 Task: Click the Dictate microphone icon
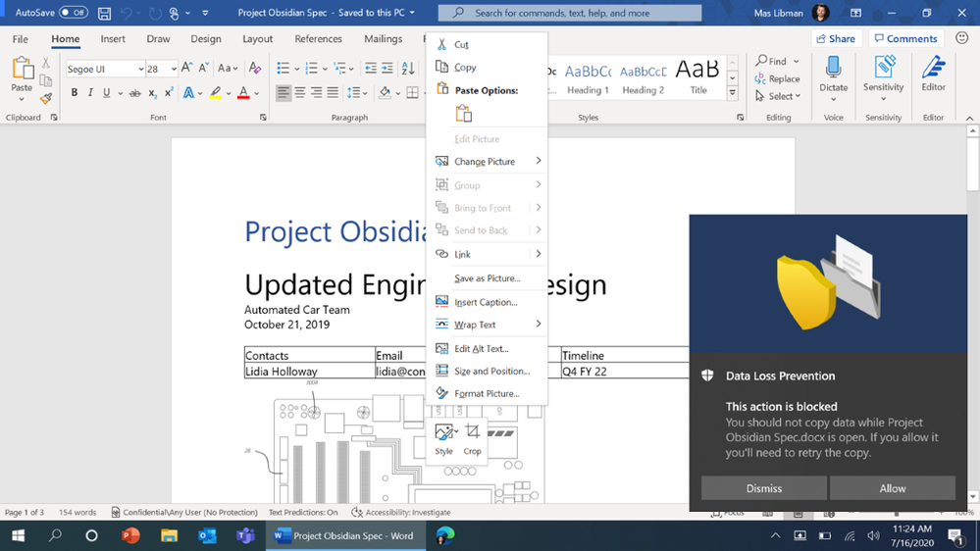click(833, 68)
